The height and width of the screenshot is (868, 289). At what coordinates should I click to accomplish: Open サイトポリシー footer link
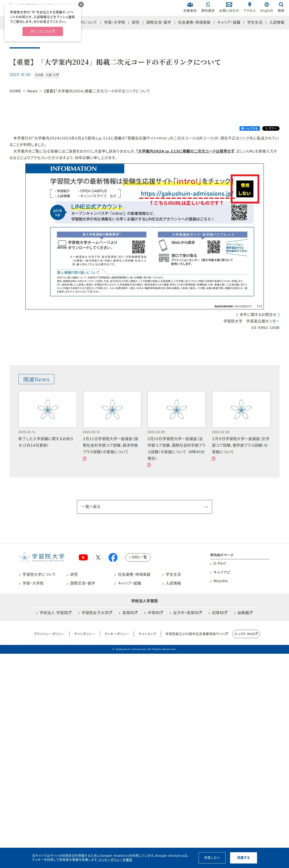tap(84, 634)
